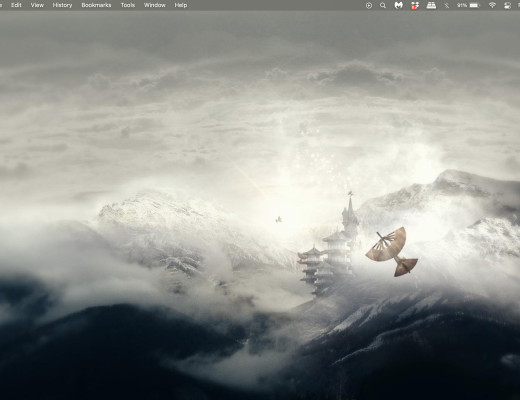The width and height of the screenshot is (520, 400).
Task: Open the Tools menu
Action: pos(128,5)
